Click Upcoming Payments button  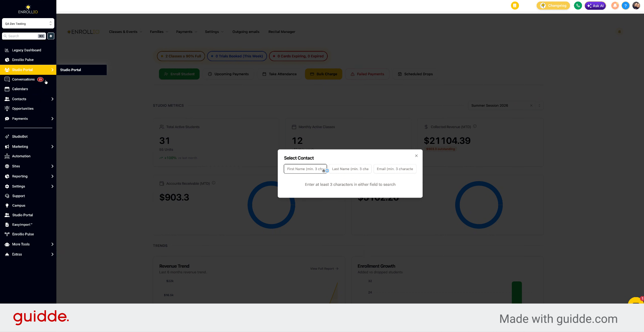(x=228, y=74)
